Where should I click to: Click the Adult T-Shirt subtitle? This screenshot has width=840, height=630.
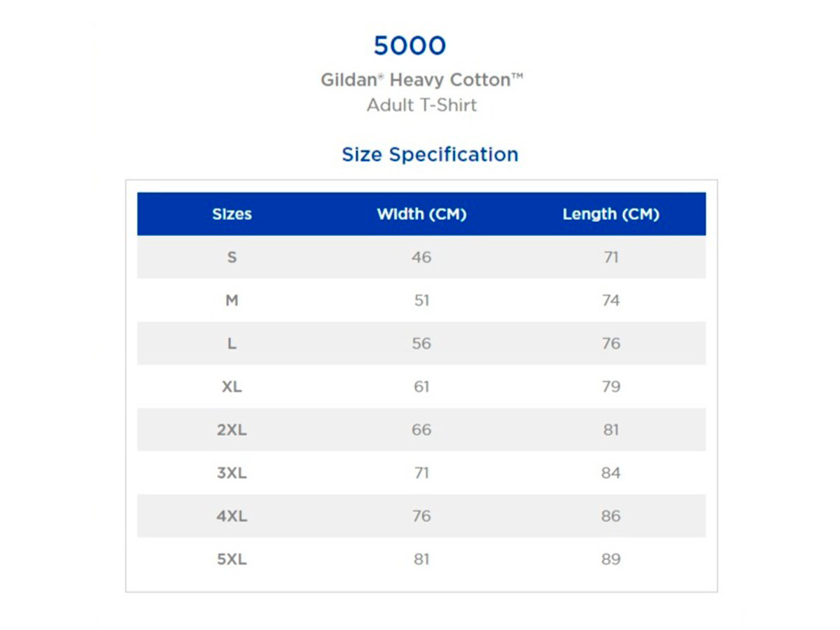421,105
